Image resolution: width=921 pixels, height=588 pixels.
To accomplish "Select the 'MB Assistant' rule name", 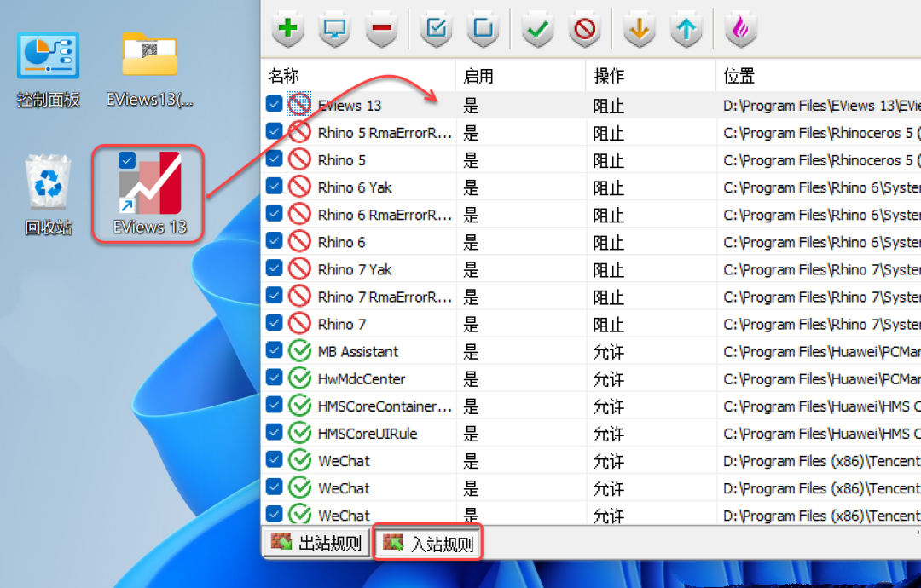I will (358, 352).
